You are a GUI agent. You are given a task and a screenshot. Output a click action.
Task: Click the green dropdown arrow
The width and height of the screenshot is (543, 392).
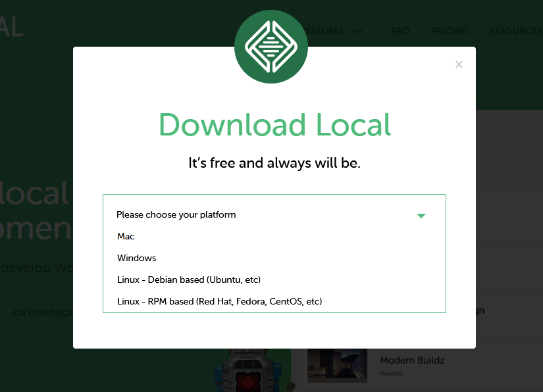coord(421,216)
